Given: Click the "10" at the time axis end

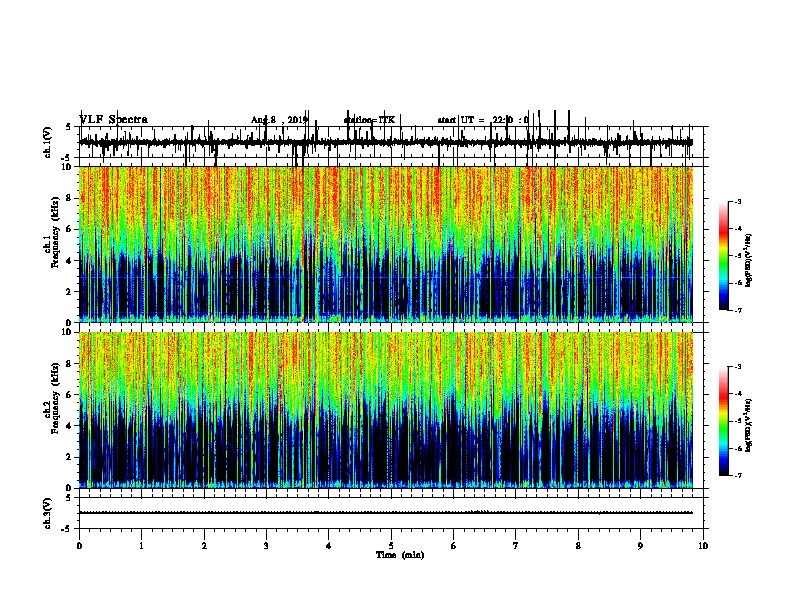Looking at the screenshot, I should (x=703, y=546).
